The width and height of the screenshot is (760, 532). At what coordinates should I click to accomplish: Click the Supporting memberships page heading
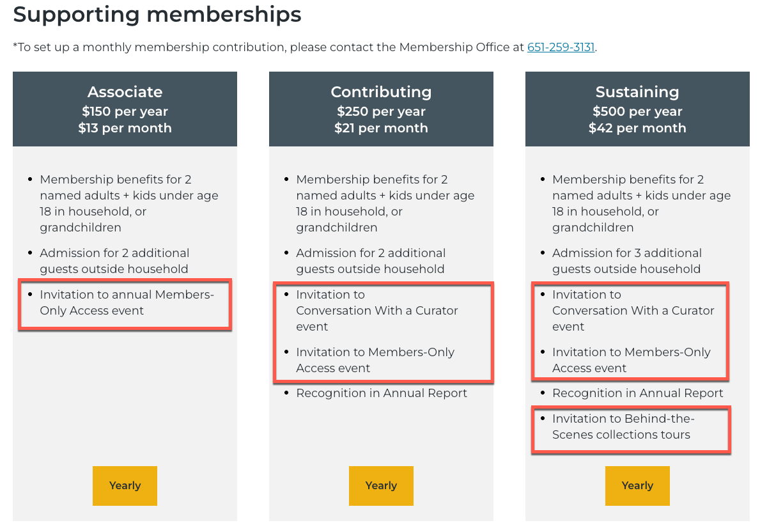157,15
